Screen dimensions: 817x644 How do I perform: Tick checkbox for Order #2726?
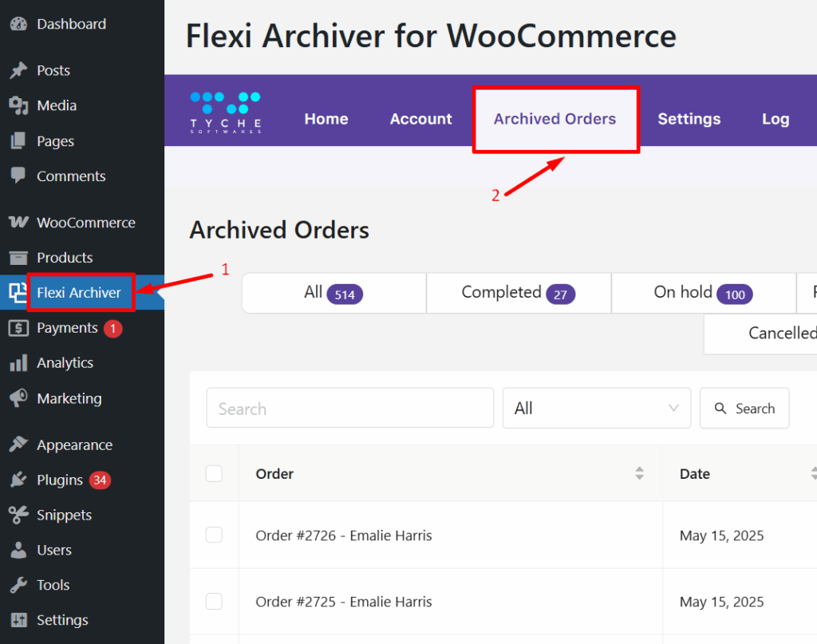coord(214,535)
